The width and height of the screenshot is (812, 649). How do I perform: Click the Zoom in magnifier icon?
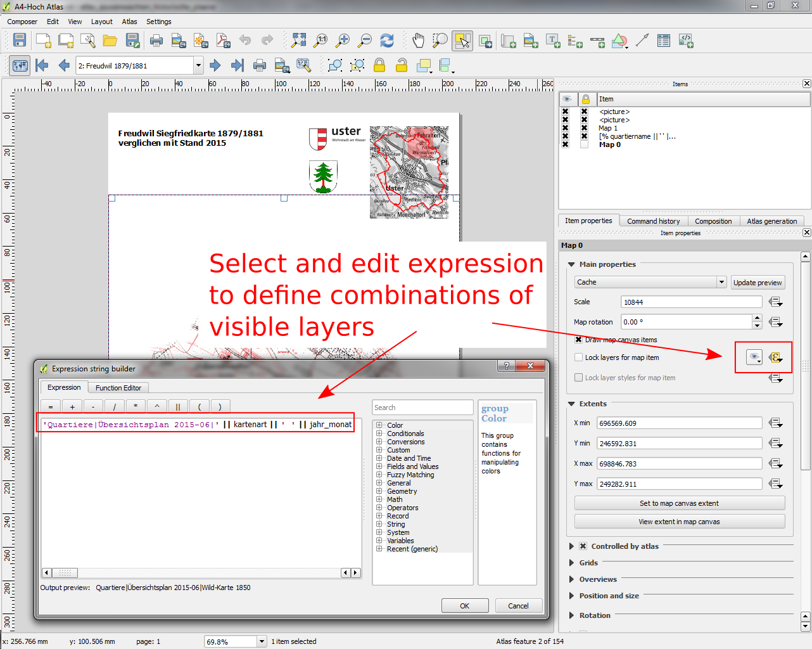(x=343, y=41)
